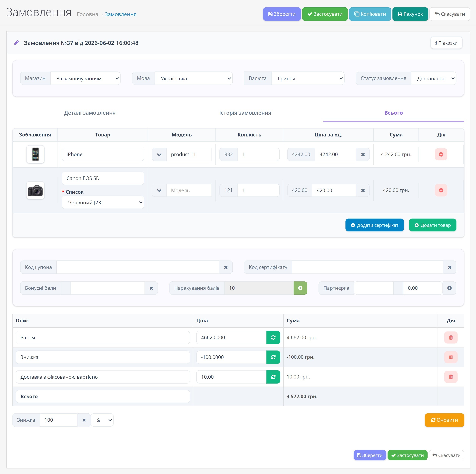The image size is (476, 474).
Task: Open discount type dropdown showing S
Action: [102, 420]
